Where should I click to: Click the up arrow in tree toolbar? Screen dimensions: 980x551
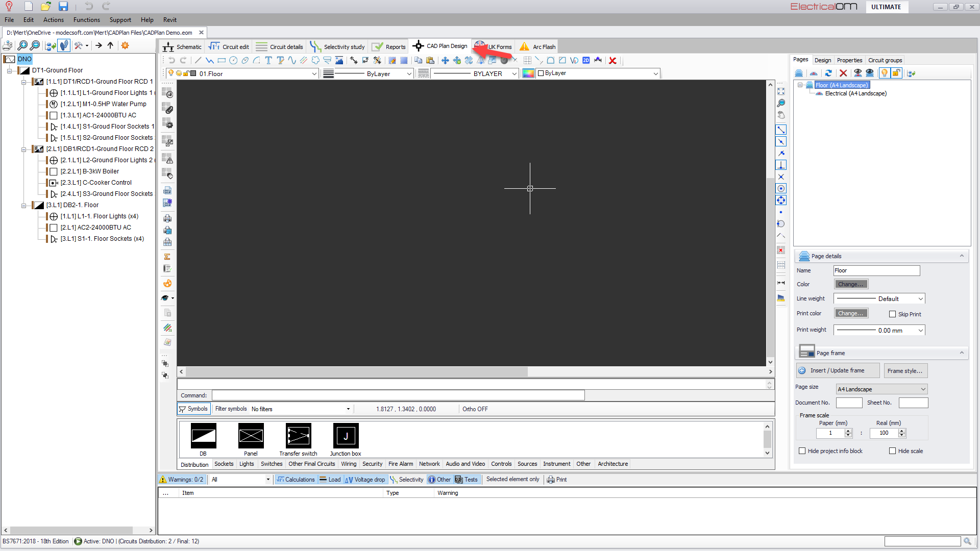tap(110, 45)
